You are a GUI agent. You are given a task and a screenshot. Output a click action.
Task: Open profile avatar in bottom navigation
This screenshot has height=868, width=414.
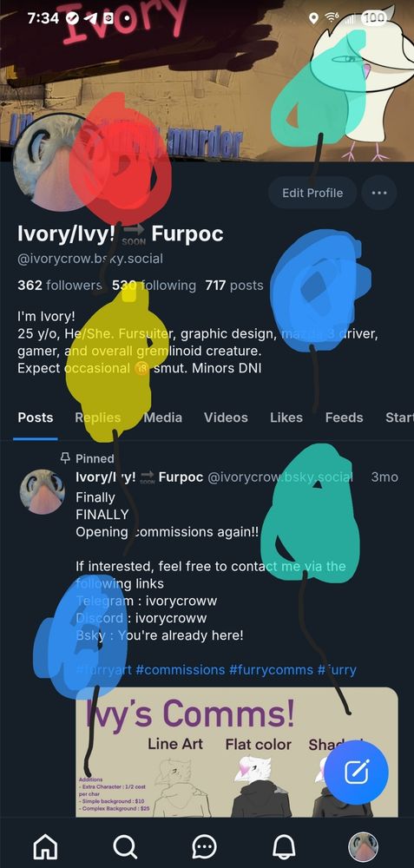tap(363, 845)
